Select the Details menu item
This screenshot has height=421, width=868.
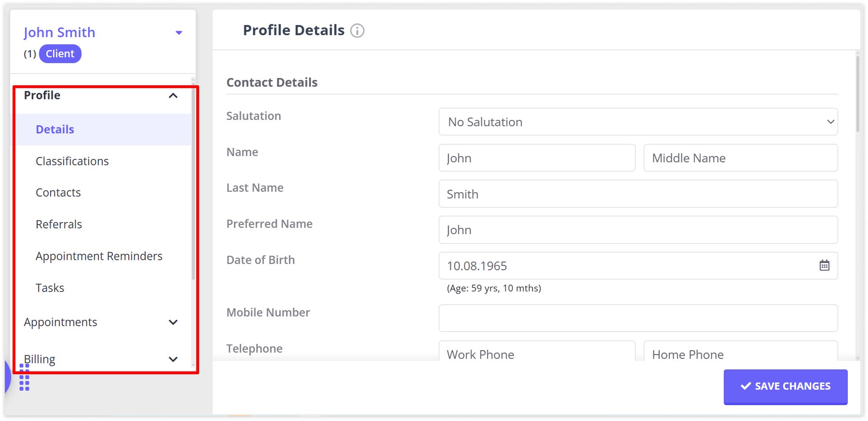pyautogui.click(x=55, y=130)
